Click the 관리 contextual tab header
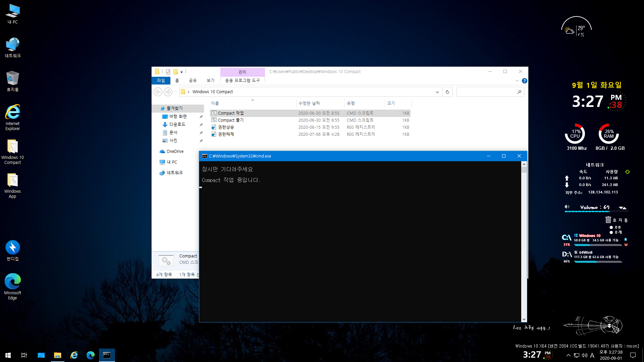The height and width of the screenshot is (362, 644). click(243, 72)
